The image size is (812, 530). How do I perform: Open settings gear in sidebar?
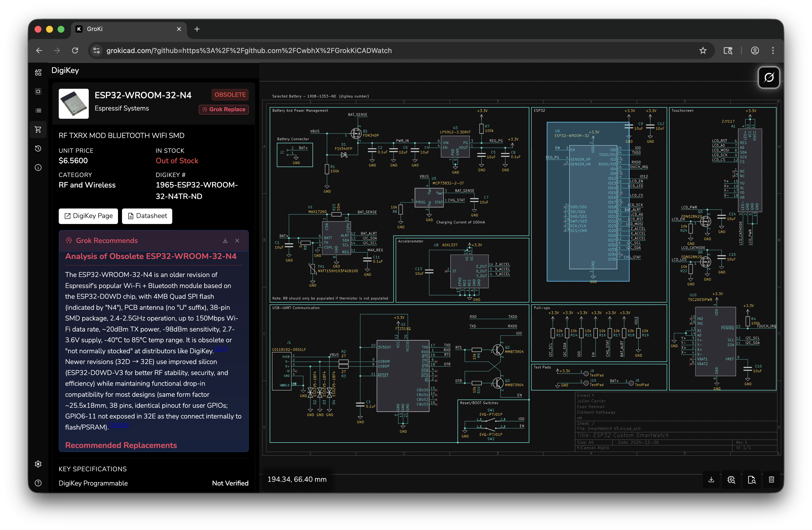click(38, 464)
